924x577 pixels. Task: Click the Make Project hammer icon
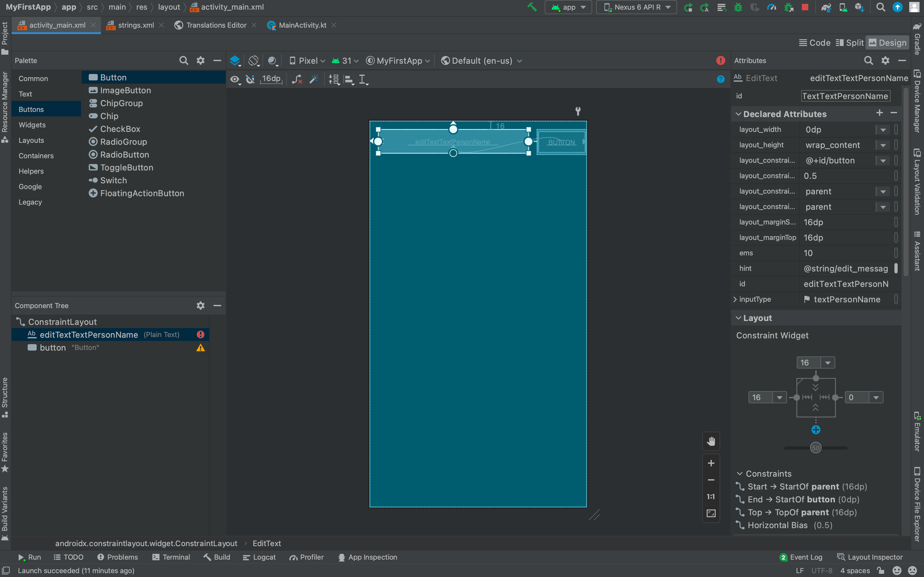(531, 7)
